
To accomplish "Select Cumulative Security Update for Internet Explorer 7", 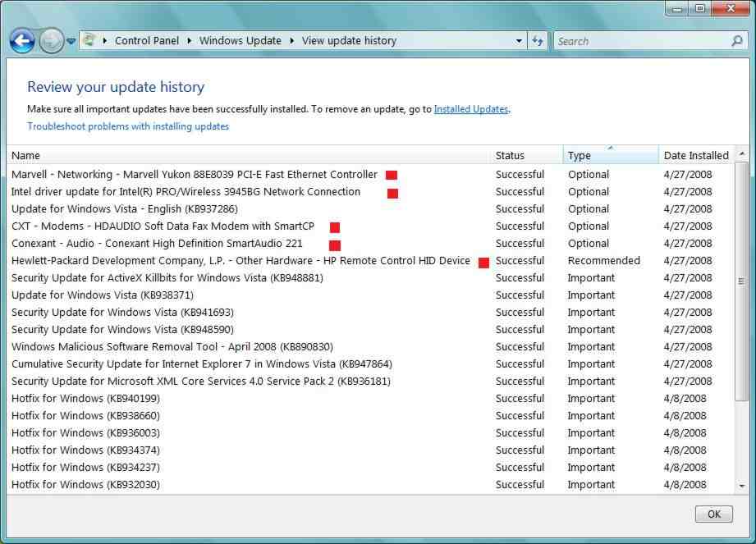I will pos(370,363).
